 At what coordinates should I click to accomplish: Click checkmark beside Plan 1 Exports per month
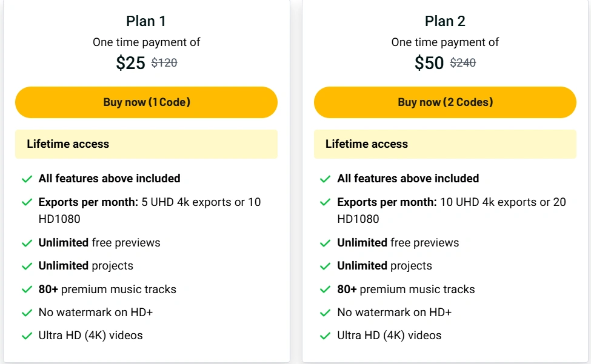point(27,202)
